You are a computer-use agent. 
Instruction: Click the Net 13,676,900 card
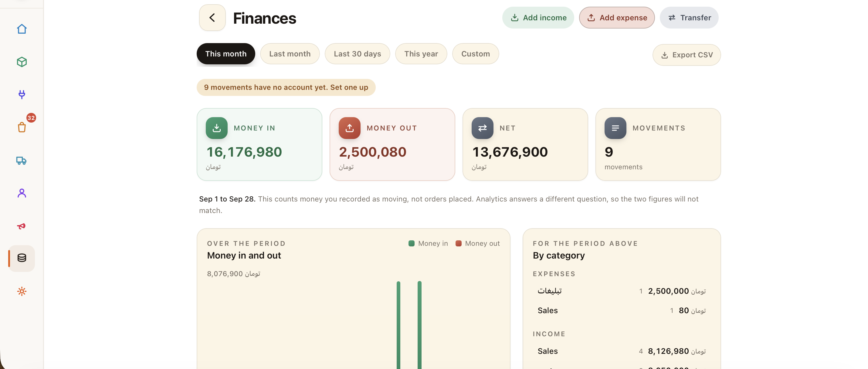point(525,144)
